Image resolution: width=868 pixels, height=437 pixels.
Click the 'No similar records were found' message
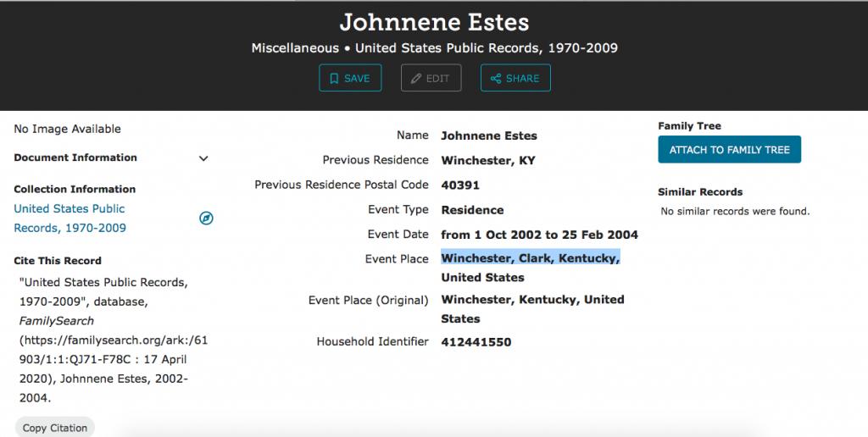(735, 211)
